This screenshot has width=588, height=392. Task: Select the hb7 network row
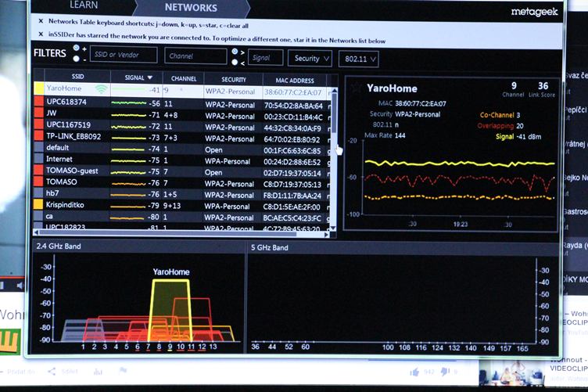183,194
